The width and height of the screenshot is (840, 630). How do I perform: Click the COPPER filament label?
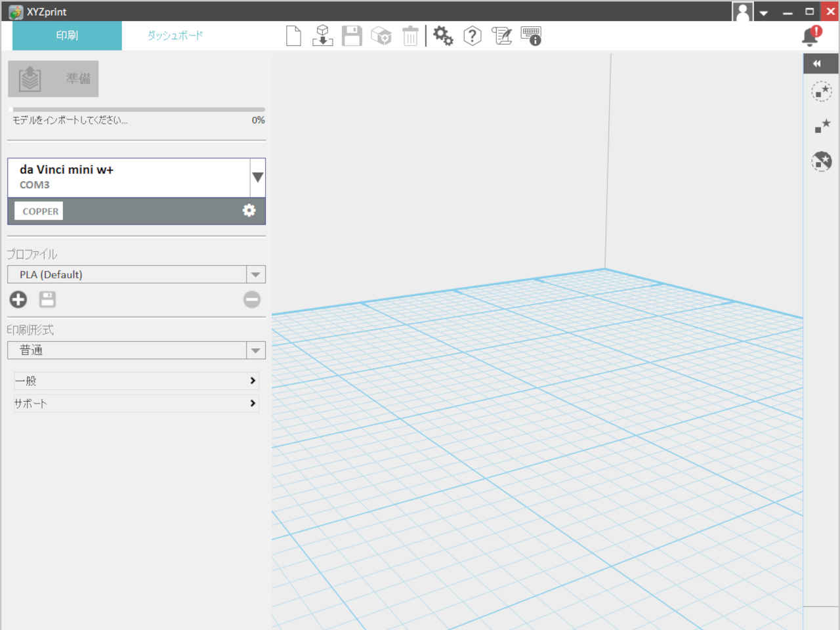pyautogui.click(x=39, y=211)
